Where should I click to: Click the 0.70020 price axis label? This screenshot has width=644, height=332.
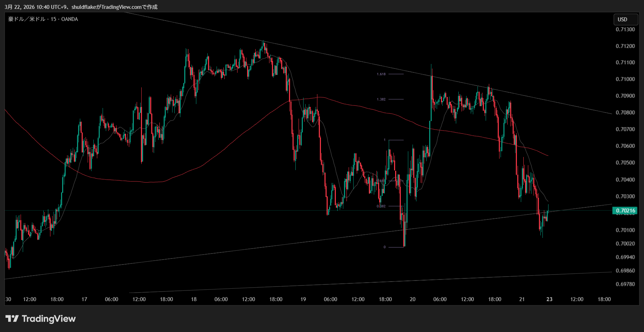(625, 244)
